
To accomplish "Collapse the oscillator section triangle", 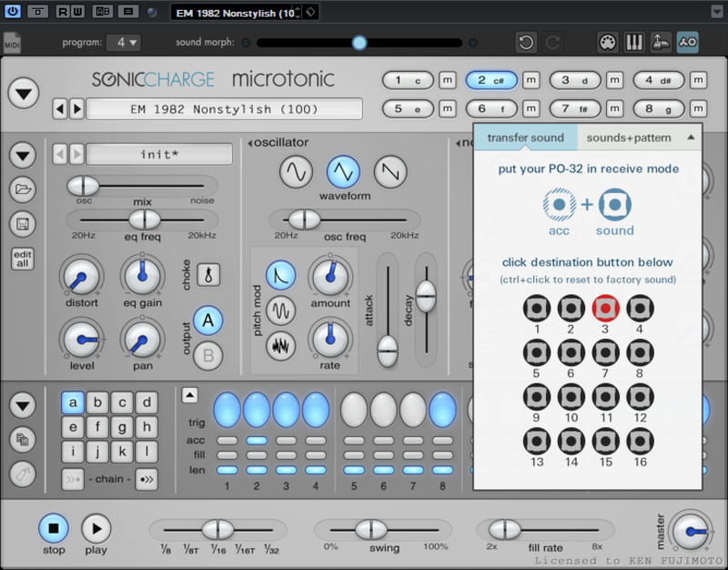I will pyautogui.click(x=249, y=143).
